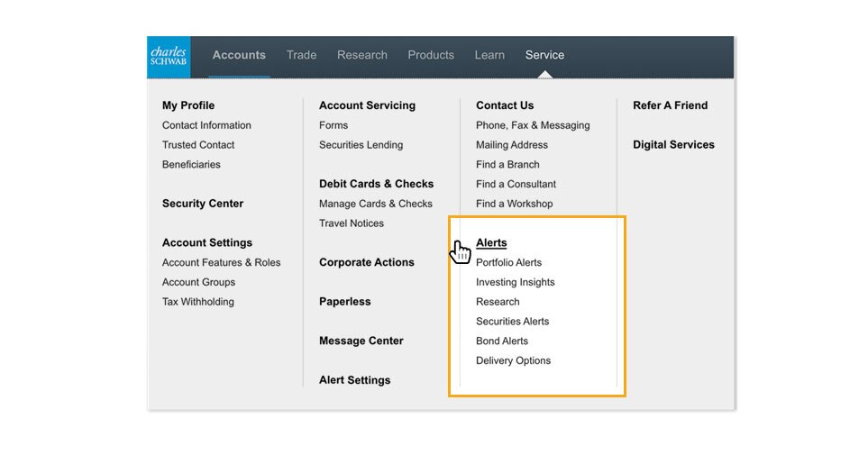Open Tax Withholding settings

[197, 303]
